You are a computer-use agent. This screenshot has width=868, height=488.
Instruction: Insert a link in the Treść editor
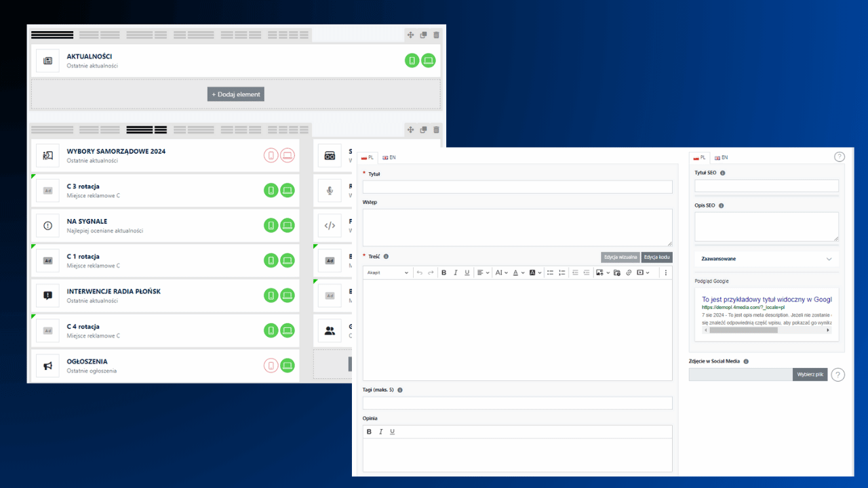click(x=629, y=272)
